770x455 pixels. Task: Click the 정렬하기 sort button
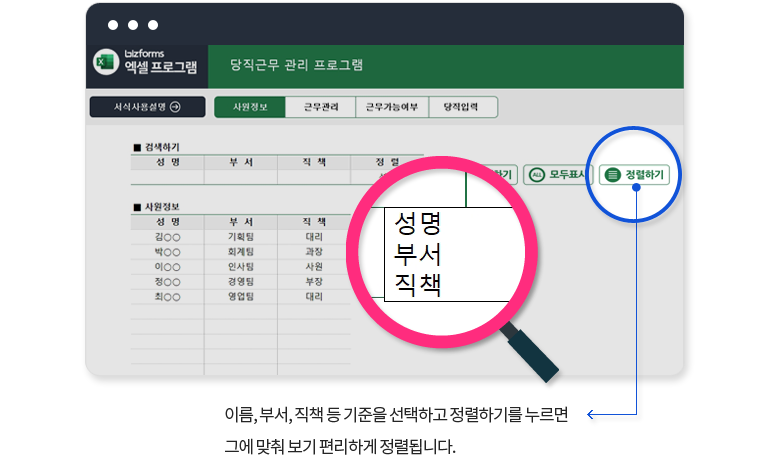tap(634, 175)
